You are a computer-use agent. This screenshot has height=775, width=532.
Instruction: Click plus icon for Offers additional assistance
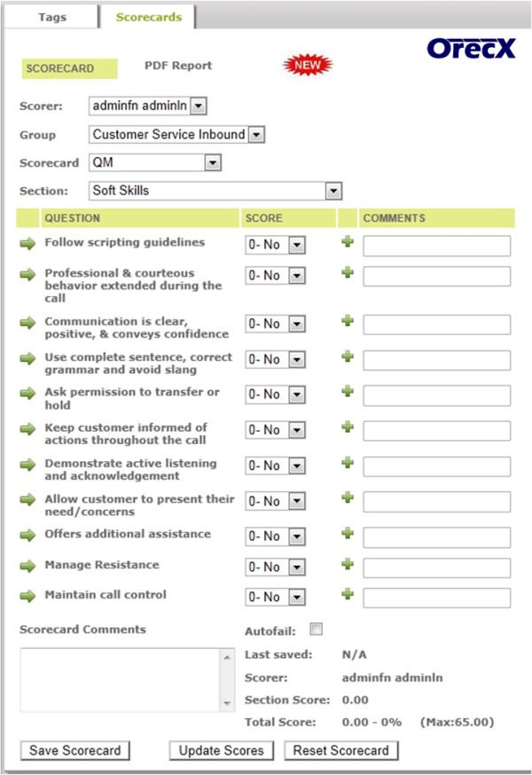(x=348, y=535)
